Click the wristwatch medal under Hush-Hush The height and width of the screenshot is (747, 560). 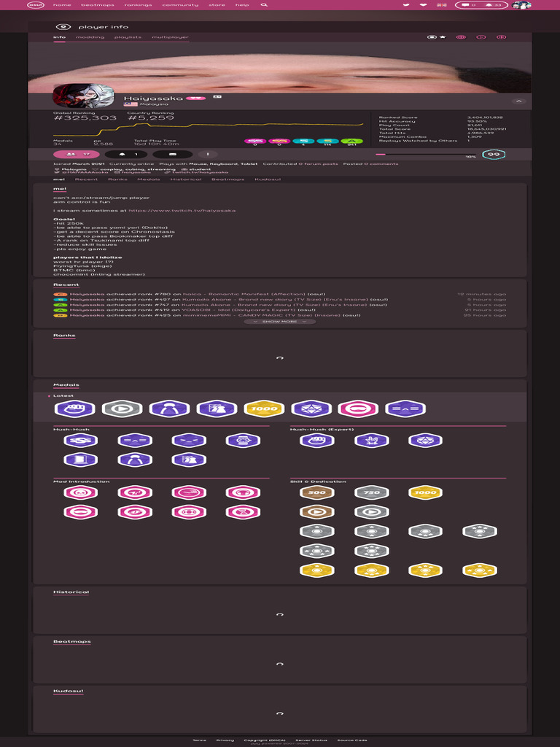coord(243,440)
